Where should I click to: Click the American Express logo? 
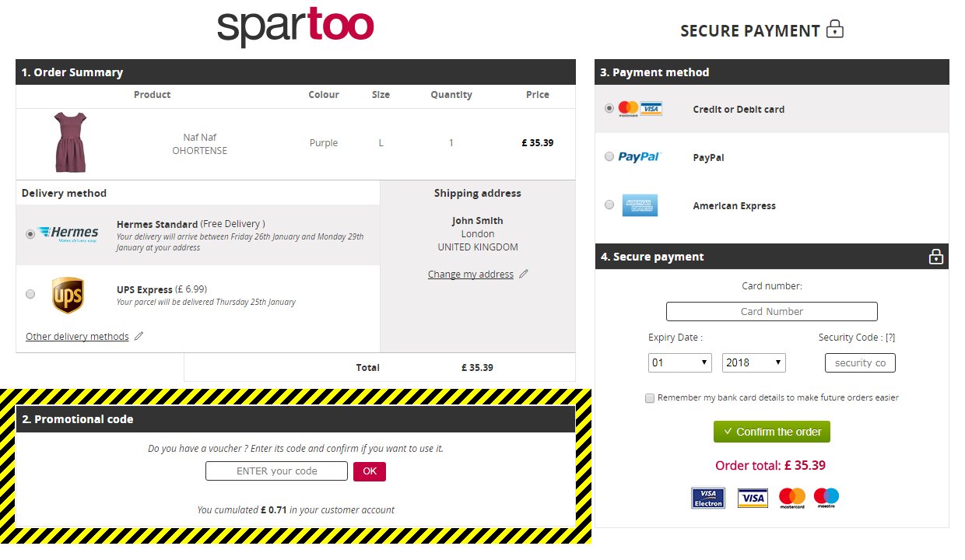point(640,205)
